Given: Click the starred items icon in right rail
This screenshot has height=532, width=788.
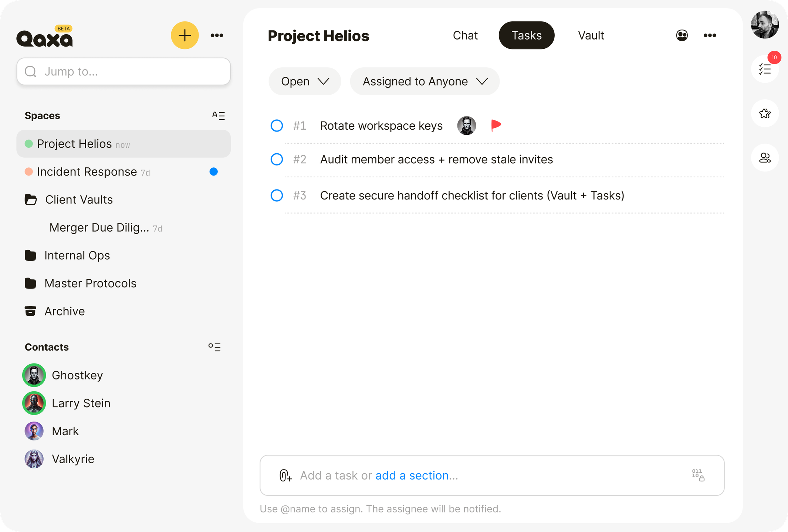Looking at the screenshot, I should [x=765, y=113].
